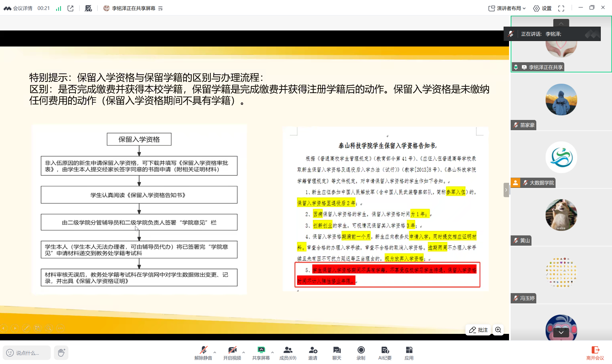This screenshot has width=612, height=364.
Task: Click the 说点什么 message input field
Action: click(27, 353)
